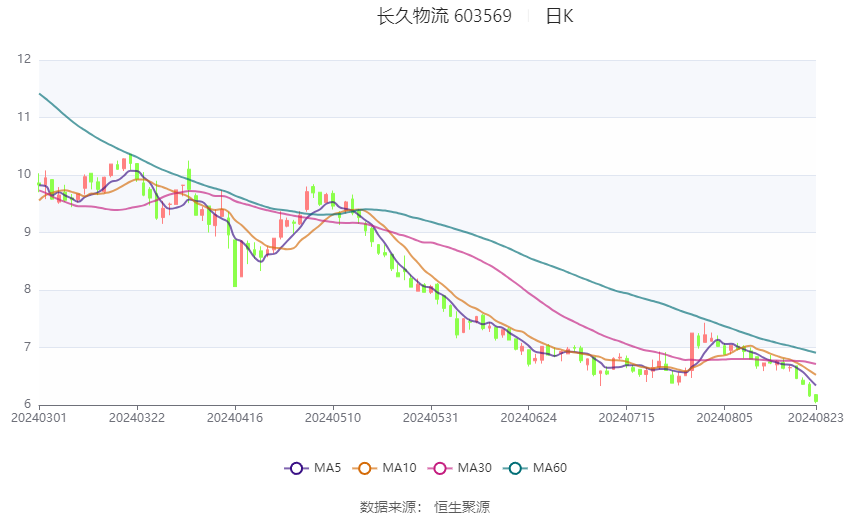
Task: Click the y-axis value 10
Action: (x=24, y=174)
